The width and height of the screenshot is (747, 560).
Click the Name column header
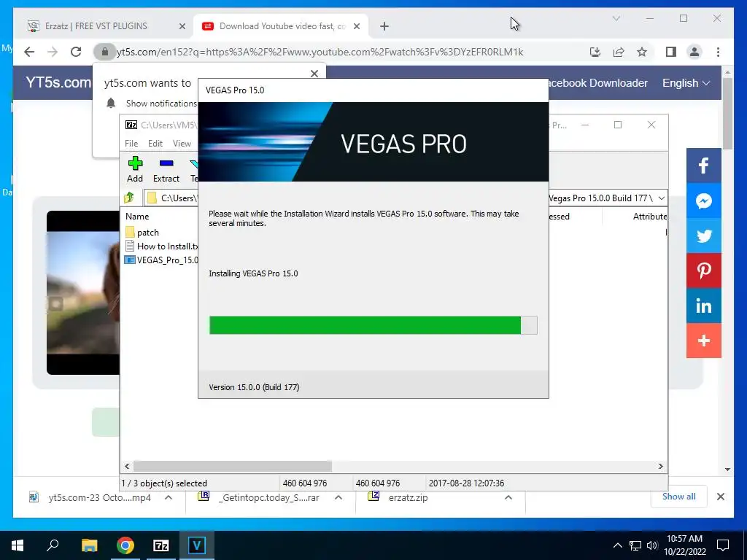[x=137, y=216]
